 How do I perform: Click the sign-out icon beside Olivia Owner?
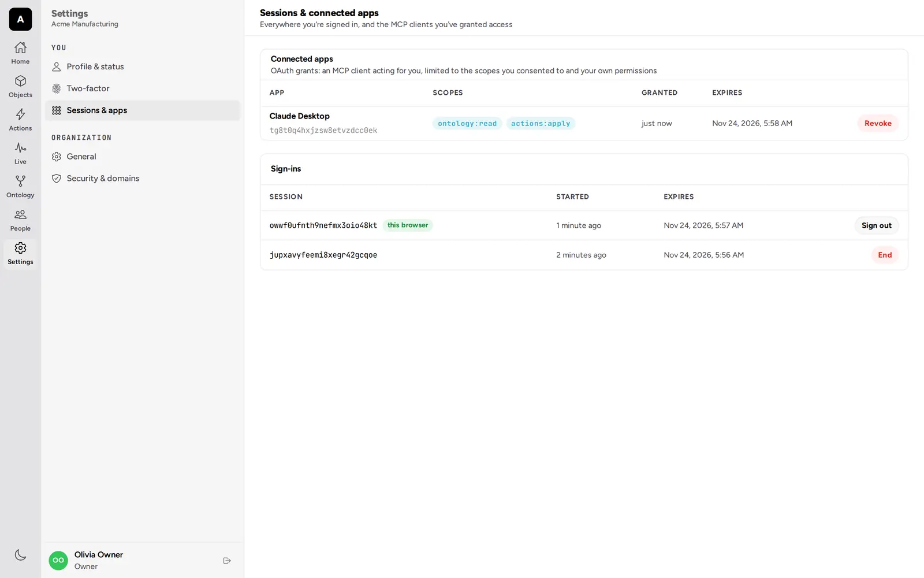(227, 561)
